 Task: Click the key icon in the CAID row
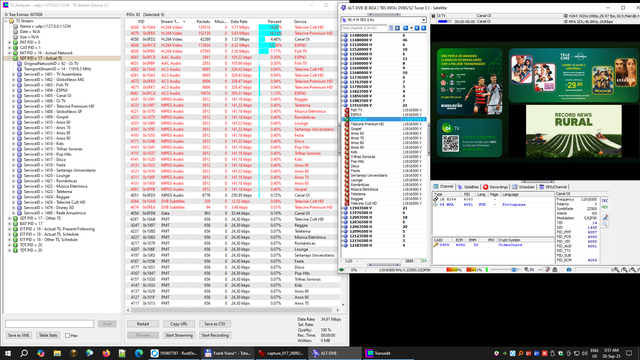tap(436, 245)
